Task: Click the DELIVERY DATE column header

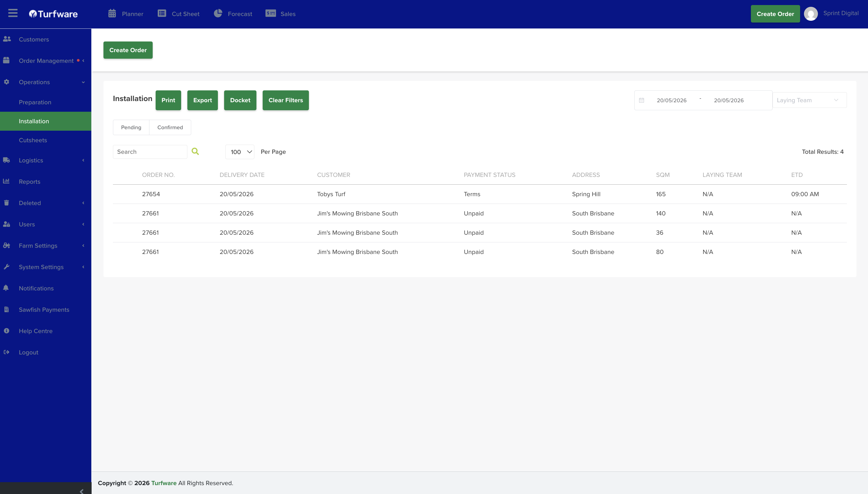Action: point(242,175)
